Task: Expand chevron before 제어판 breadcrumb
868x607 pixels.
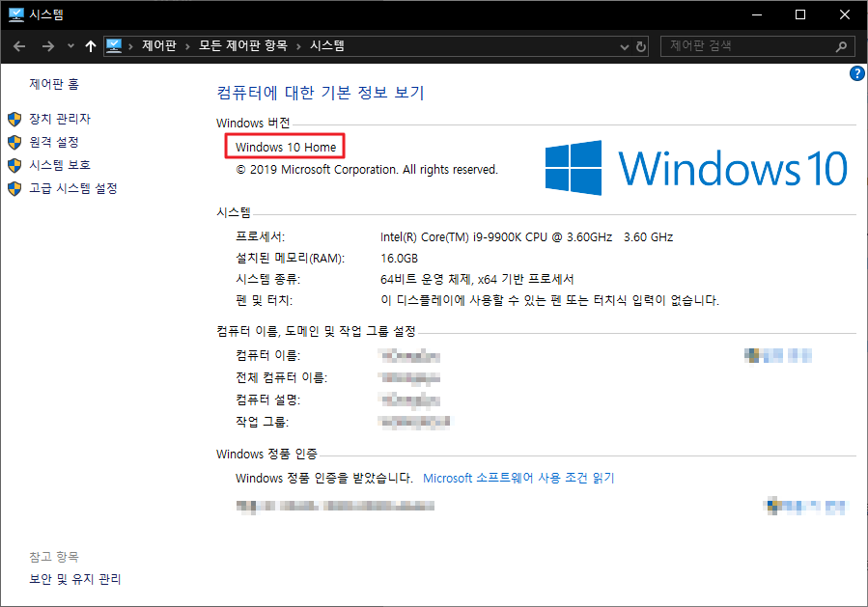Action: [130, 46]
